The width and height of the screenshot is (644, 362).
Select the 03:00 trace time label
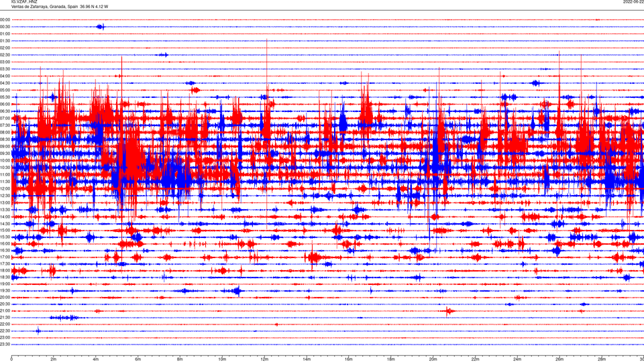pyautogui.click(x=5, y=62)
